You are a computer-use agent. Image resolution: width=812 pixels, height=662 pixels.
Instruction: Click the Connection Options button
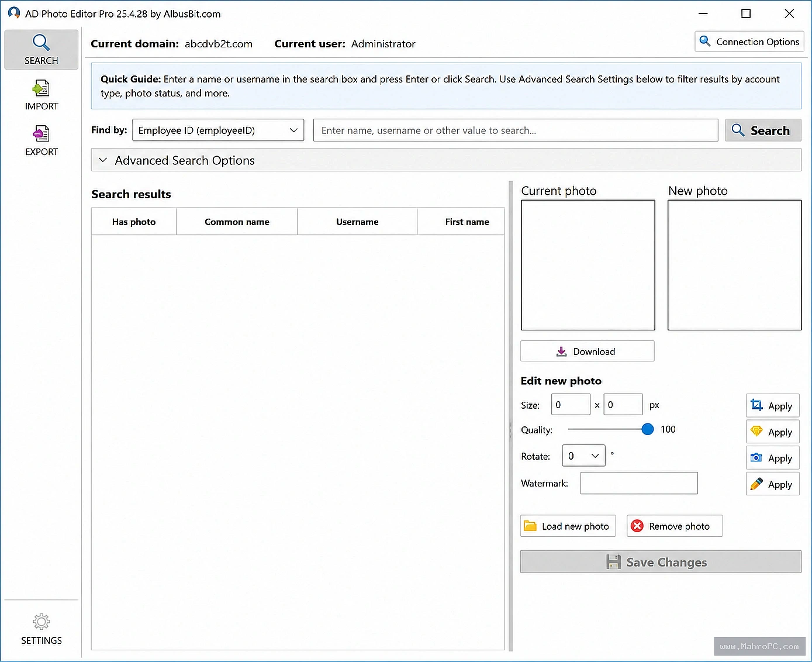[749, 42]
